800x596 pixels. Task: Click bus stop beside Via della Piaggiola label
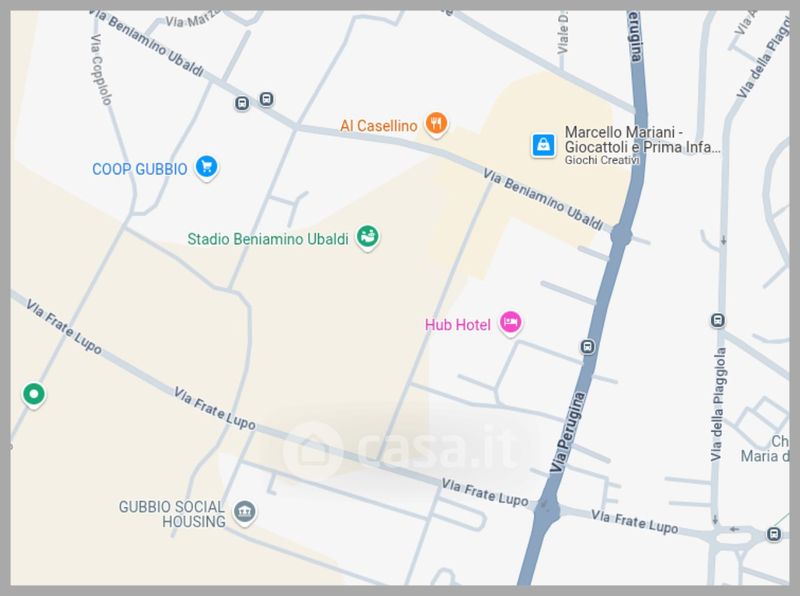point(718,320)
